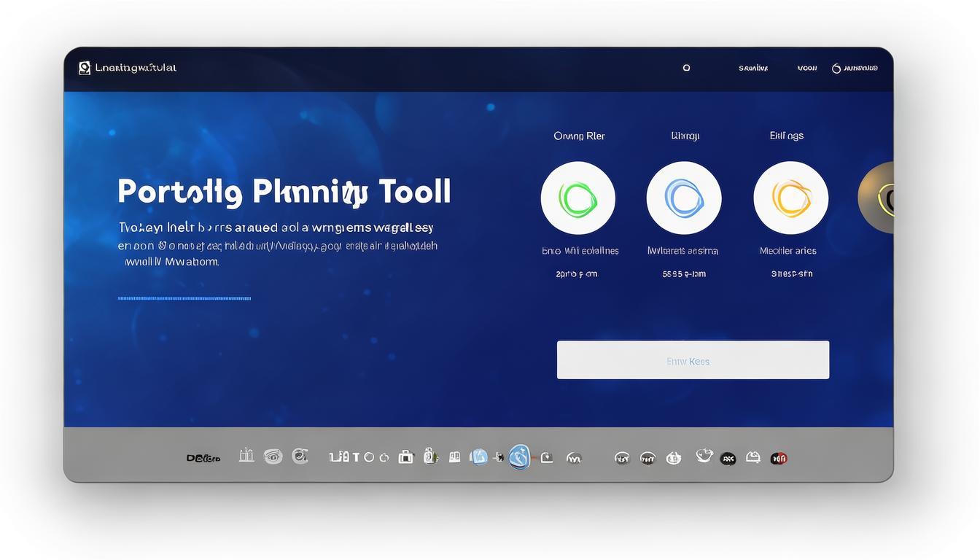Viewport: 980px width, 560px height.
Task: Click the logo icon in the top-left header
Action: click(x=85, y=68)
